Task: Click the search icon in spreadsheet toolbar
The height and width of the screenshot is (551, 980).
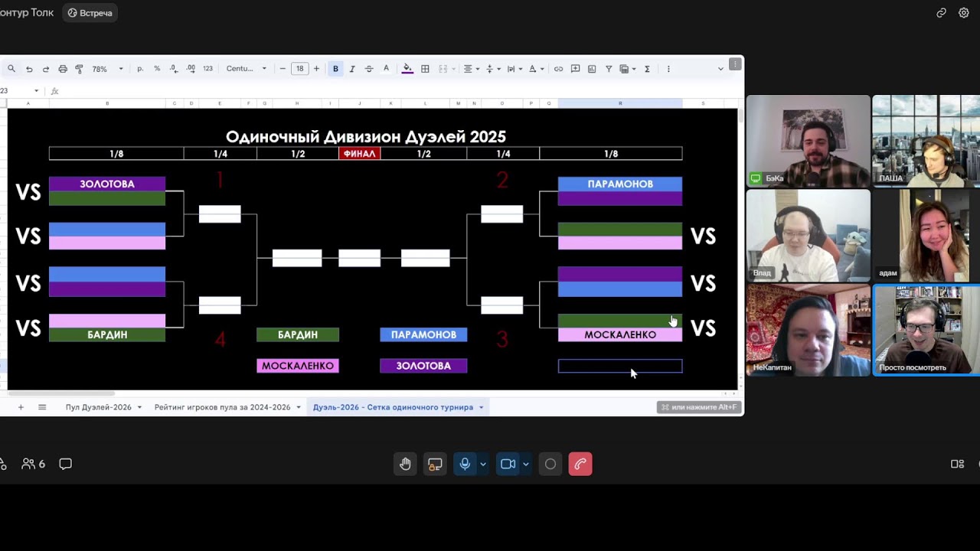Action: pyautogui.click(x=11, y=69)
